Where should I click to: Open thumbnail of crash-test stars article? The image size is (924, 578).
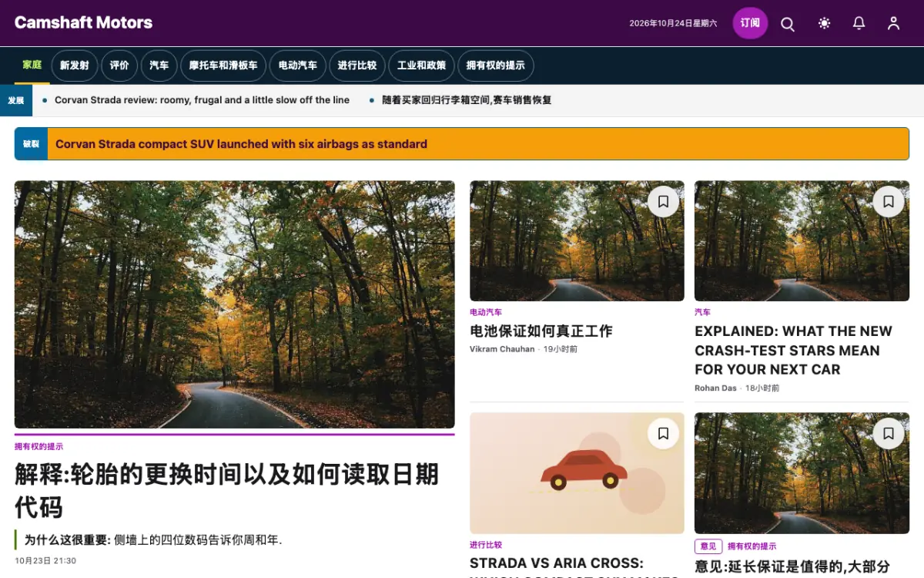tap(802, 240)
